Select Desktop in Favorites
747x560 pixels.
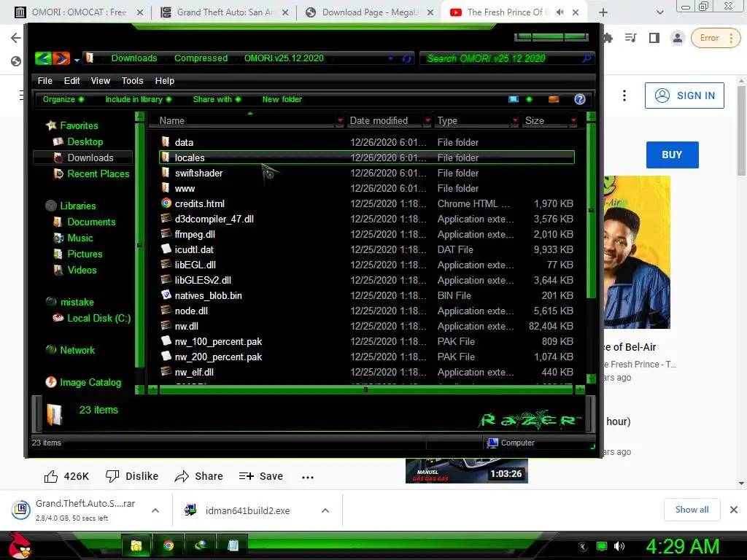pos(85,142)
